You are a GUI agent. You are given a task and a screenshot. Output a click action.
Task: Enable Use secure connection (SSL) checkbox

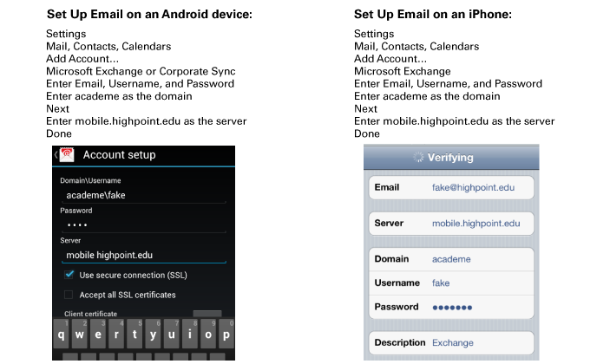pyautogui.click(x=69, y=275)
